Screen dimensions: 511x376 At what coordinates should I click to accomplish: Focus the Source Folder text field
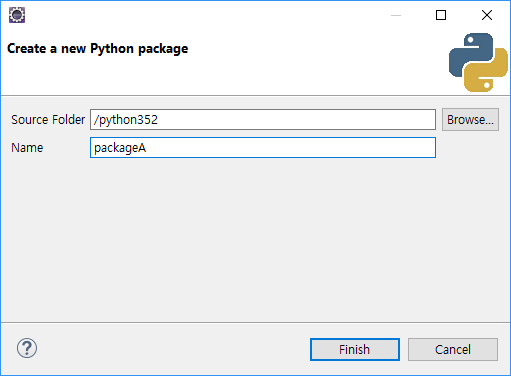(263, 119)
